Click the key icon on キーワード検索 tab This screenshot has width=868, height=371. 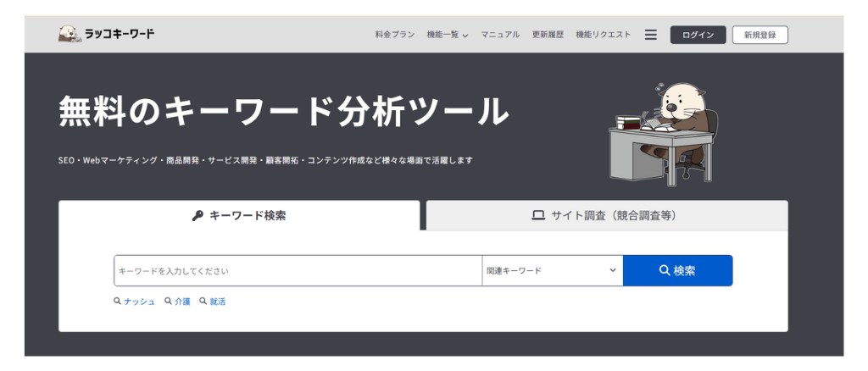(198, 216)
